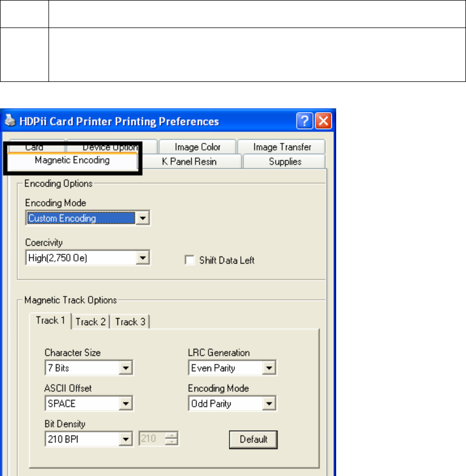This screenshot has height=476, width=466.
Task: Click the custom bit density value field
Action: [x=152, y=439]
